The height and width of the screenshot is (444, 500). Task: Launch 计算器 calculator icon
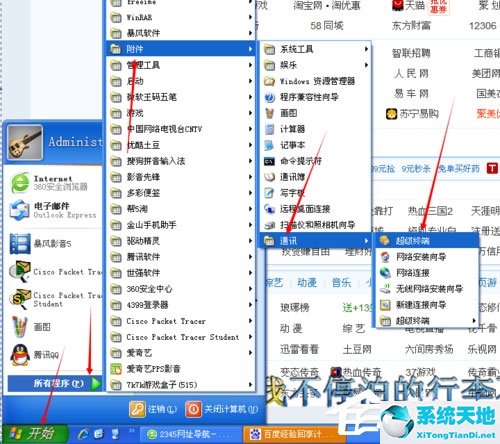point(269,129)
